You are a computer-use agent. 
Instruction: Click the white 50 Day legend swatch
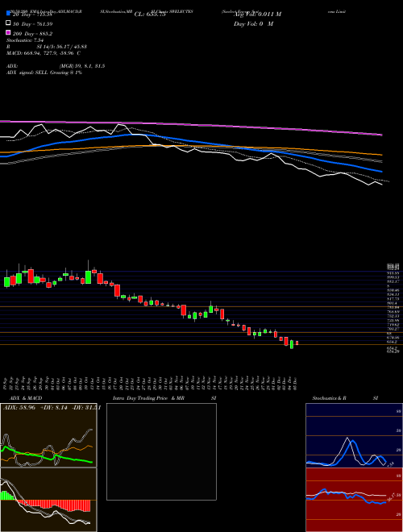(x=8, y=23)
